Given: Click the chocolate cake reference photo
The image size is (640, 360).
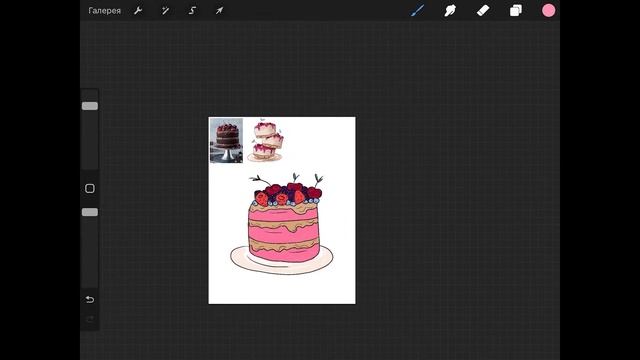Looking at the screenshot, I should [226, 140].
